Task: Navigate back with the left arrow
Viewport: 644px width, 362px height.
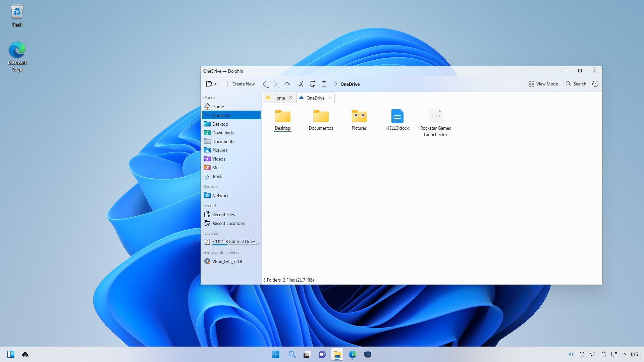Action: pos(264,84)
